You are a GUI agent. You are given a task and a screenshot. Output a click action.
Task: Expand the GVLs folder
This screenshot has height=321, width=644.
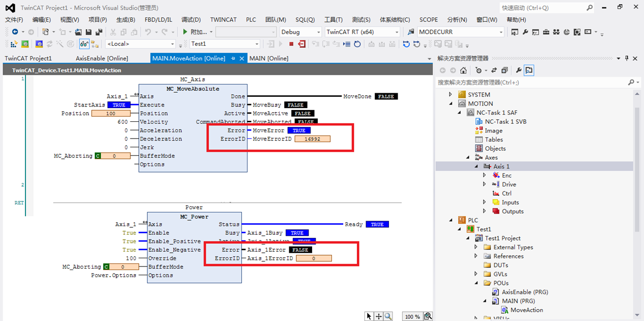(476, 274)
